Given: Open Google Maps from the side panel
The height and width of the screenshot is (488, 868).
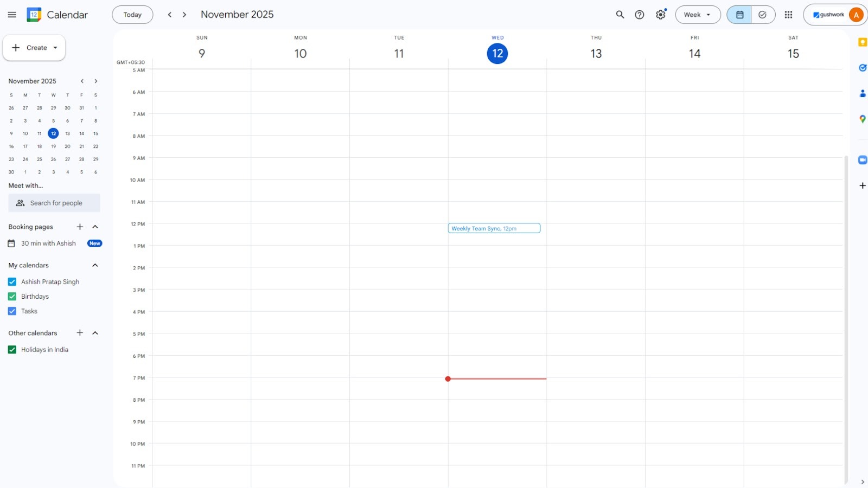Looking at the screenshot, I should click(862, 119).
